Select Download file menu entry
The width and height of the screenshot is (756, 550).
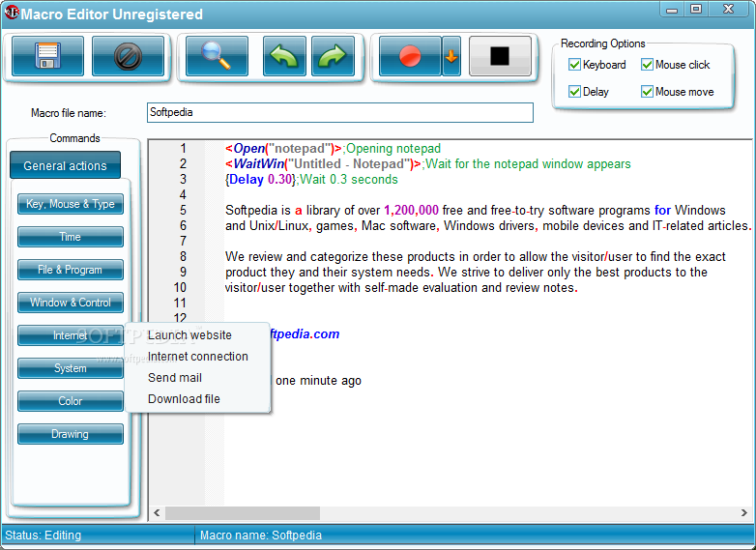pyautogui.click(x=184, y=398)
